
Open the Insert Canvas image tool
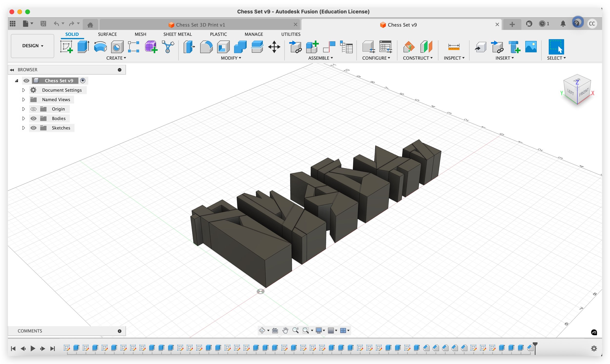(531, 47)
